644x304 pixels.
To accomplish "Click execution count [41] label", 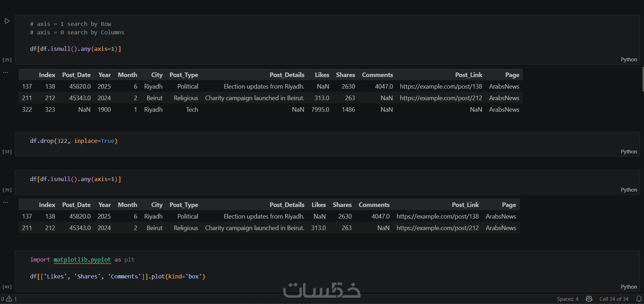I will (x=7, y=287).
